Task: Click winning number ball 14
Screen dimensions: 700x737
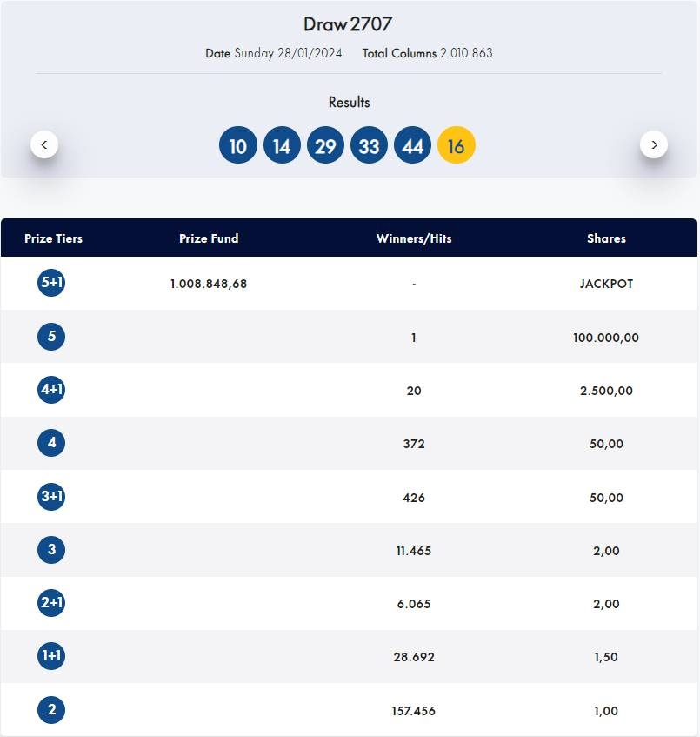Action: (282, 145)
